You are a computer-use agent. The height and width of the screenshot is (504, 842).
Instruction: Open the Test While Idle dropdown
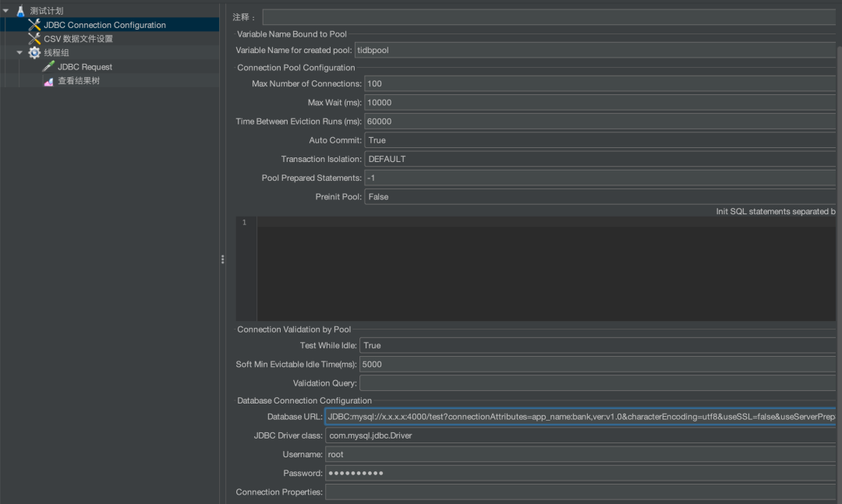click(597, 345)
